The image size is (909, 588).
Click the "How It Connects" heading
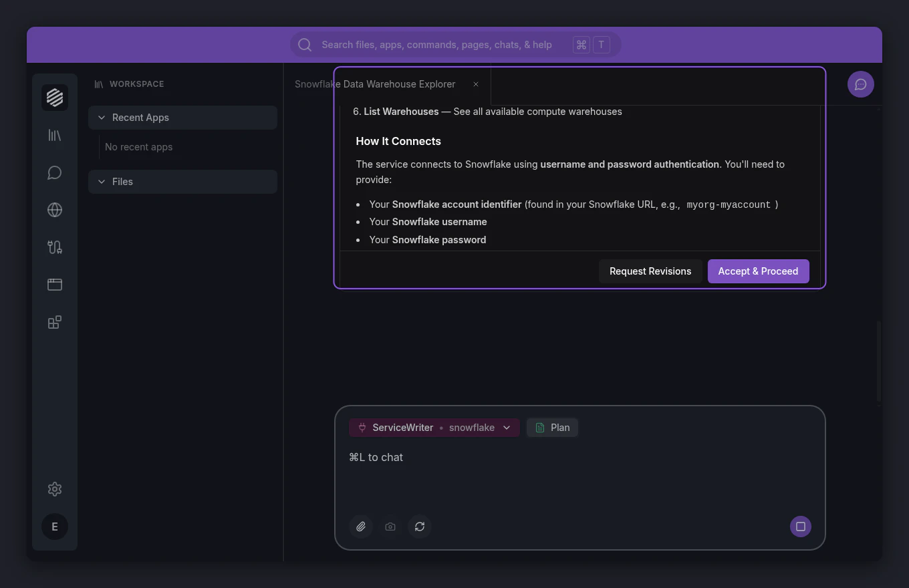398,141
